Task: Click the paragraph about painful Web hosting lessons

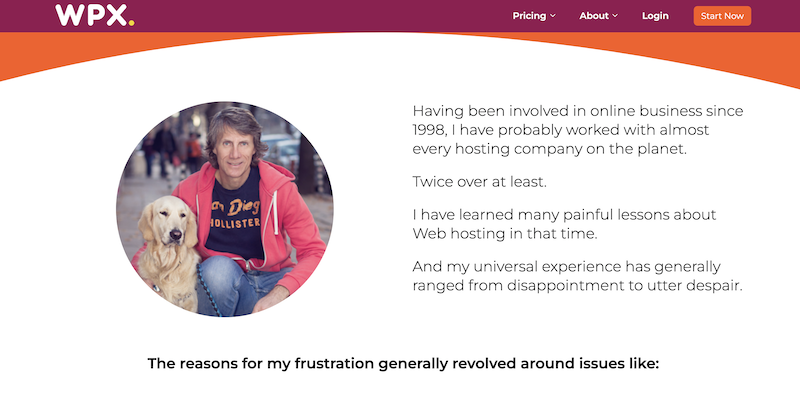Action: pos(564,224)
